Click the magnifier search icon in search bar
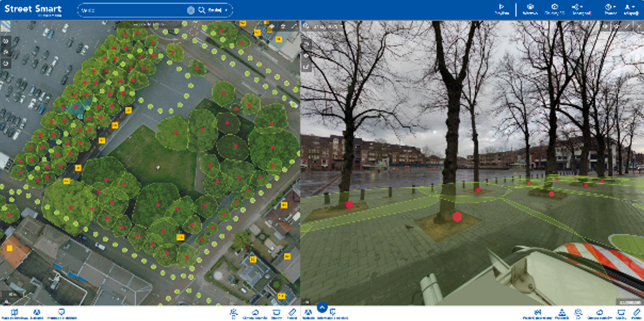Screen dimensions: 644x321 tap(202, 10)
